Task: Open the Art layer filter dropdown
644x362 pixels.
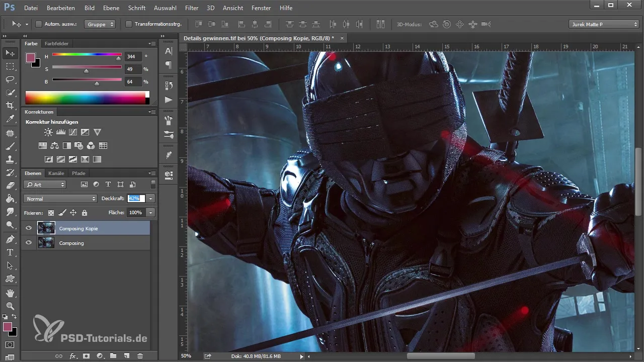Action: 45,185
